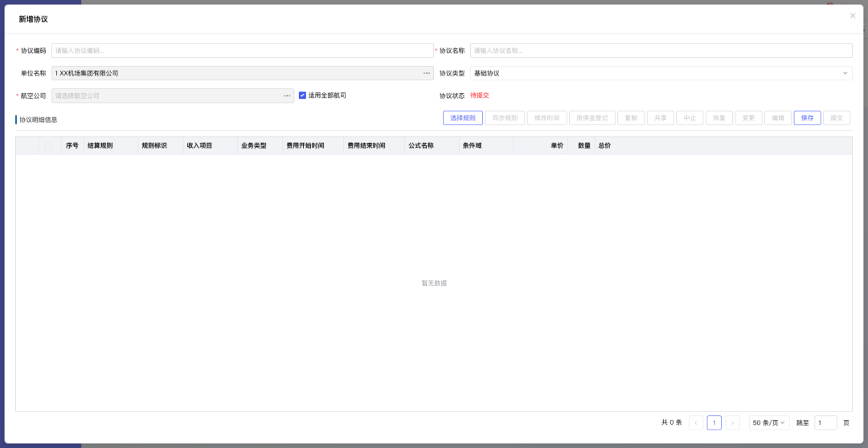
Task: Select page 1 in the pagination
Action: [x=714, y=422]
